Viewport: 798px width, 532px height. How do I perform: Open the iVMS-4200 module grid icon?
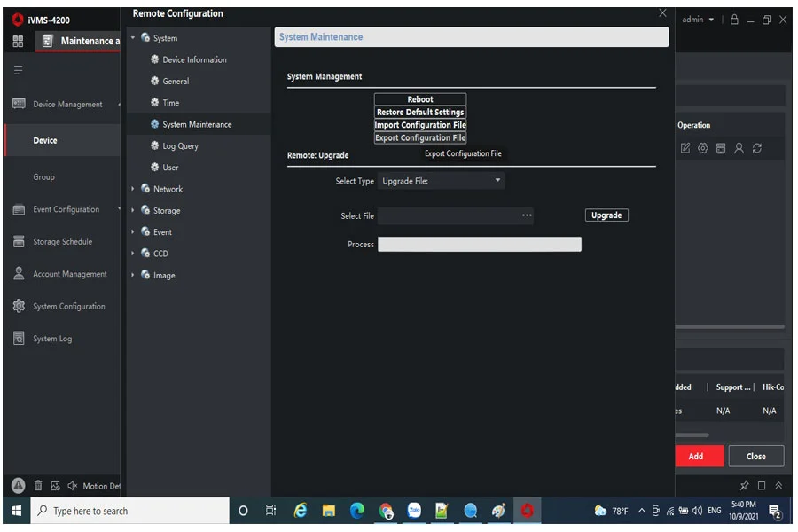[x=18, y=42]
